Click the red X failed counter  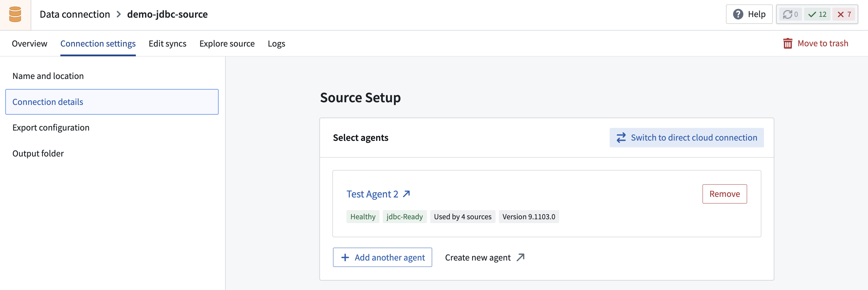[x=844, y=14]
